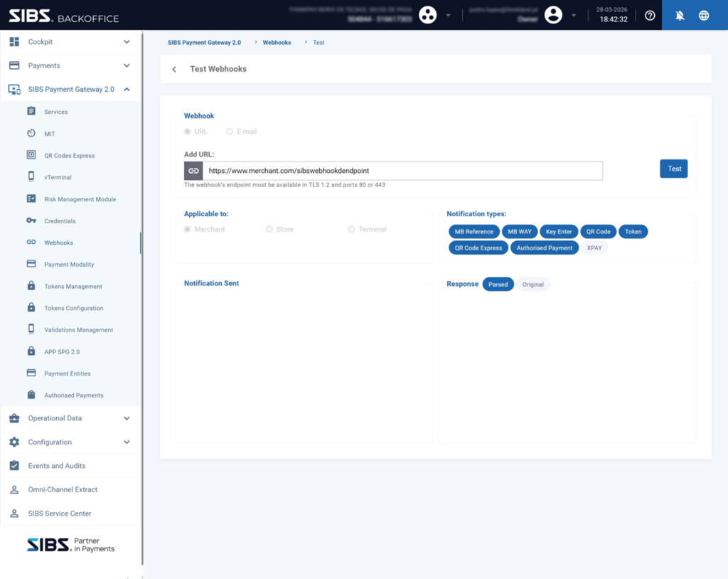
Task: Click the link icon beside the URL field
Action: pos(193,171)
